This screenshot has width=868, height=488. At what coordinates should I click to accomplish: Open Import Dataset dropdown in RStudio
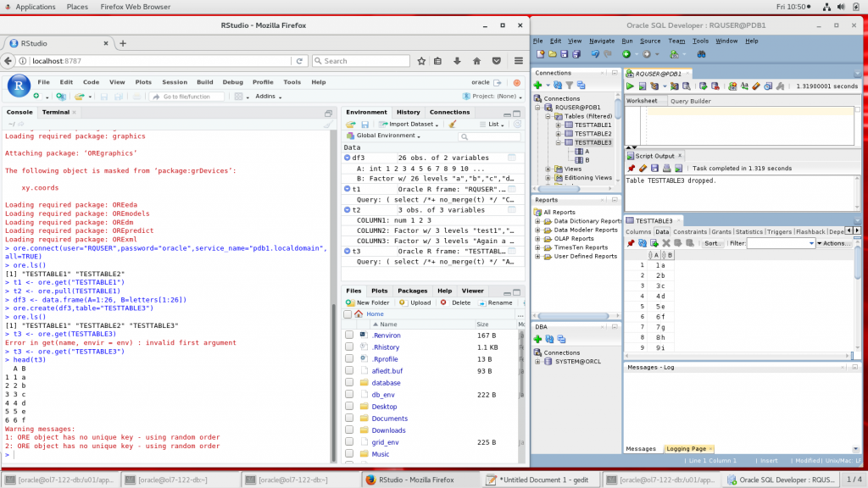click(x=409, y=125)
